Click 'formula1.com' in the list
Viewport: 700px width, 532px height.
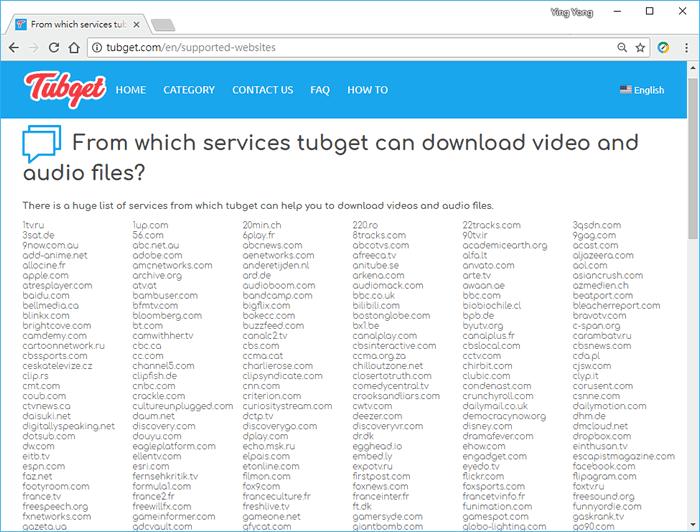pos(162,486)
